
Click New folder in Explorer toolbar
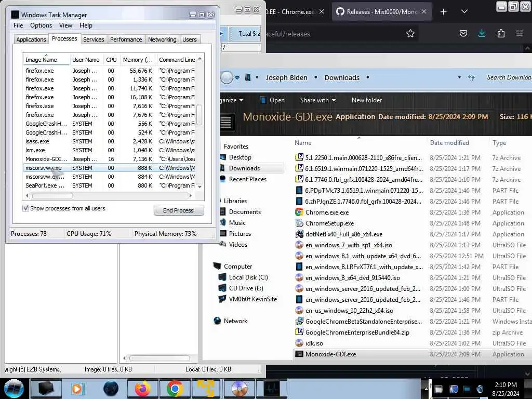click(366, 100)
